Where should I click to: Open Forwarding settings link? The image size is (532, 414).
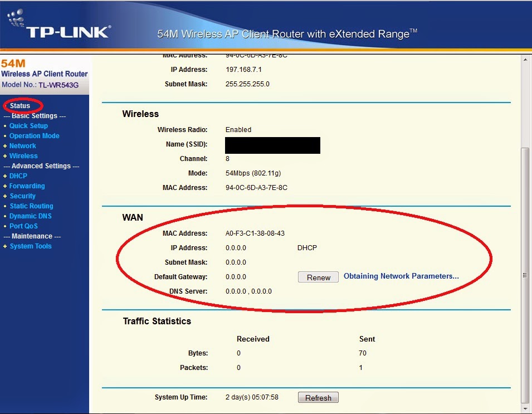click(x=27, y=186)
